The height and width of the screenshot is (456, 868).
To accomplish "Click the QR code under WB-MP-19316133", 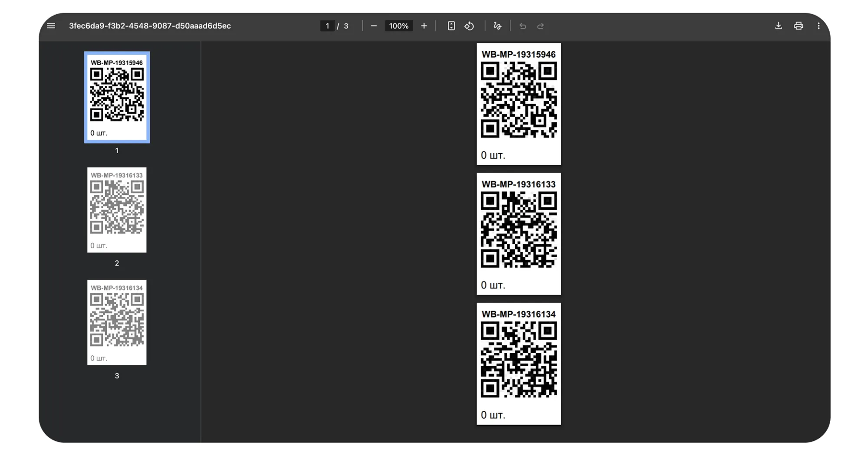I will tap(518, 230).
